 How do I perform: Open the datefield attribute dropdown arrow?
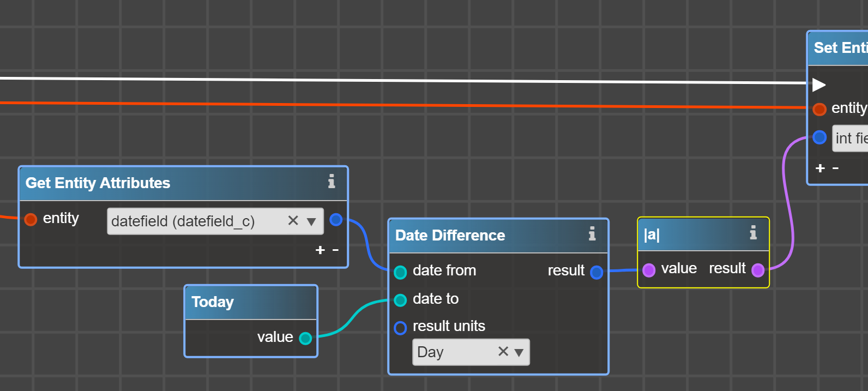tap(311, 221)
